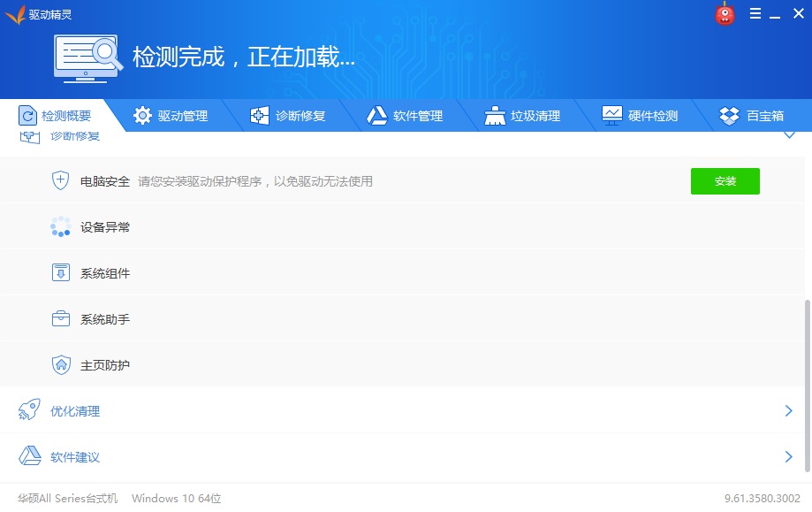Open the hamburger menu in titlebar
812x512 pixels.
pos(755,13)
